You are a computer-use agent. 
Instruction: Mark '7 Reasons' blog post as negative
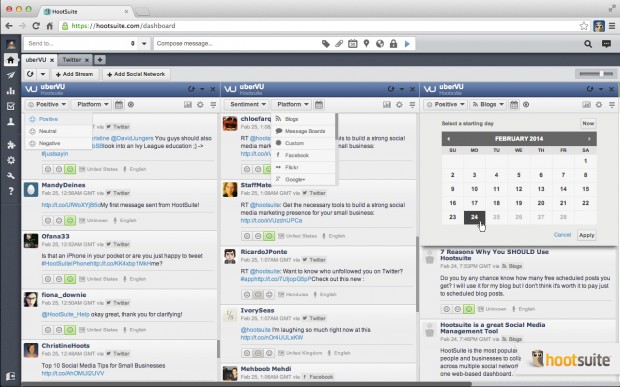(446, 309)
